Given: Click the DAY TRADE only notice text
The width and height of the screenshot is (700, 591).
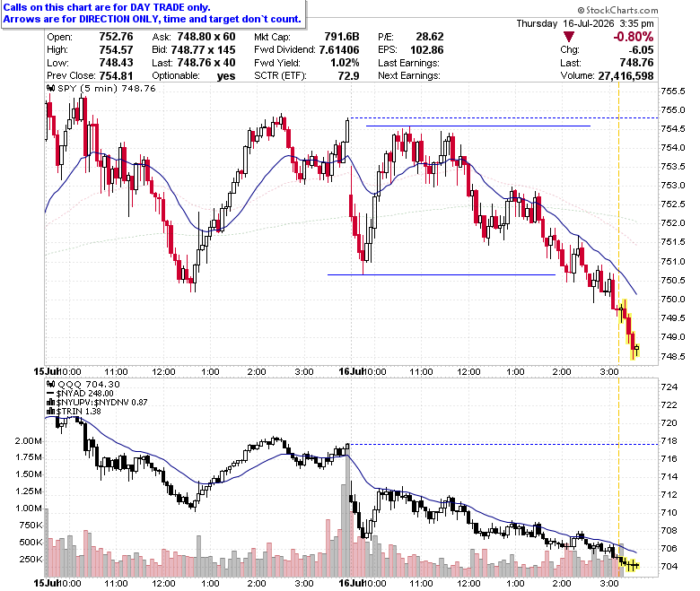Looking at the screenshot, I should tap(106, 7).
